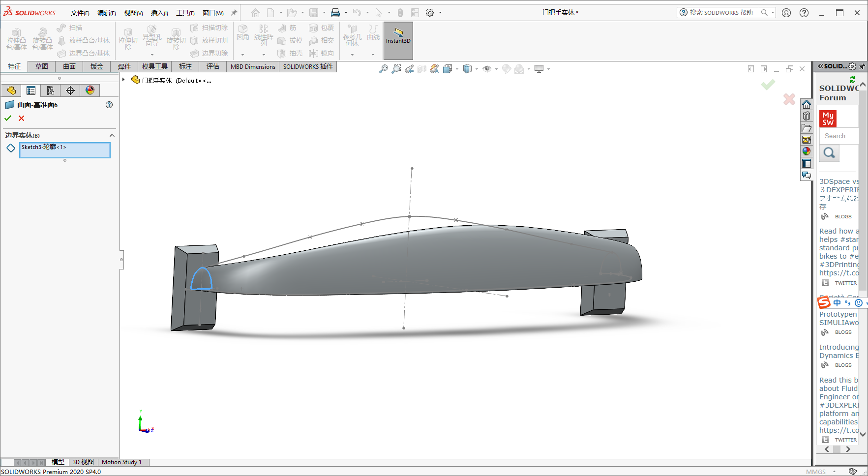Open the DimXpertManager crosshair tab icon

coord(70,90)
